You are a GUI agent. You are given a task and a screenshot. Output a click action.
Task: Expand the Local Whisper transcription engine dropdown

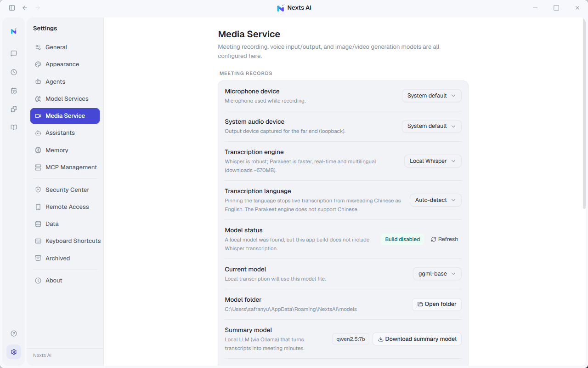click(x=433, y=161)
